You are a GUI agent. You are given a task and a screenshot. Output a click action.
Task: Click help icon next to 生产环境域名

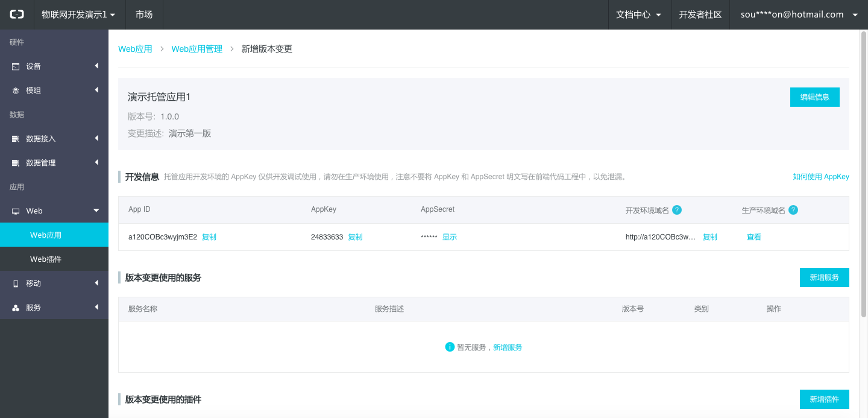coord(793,210)
